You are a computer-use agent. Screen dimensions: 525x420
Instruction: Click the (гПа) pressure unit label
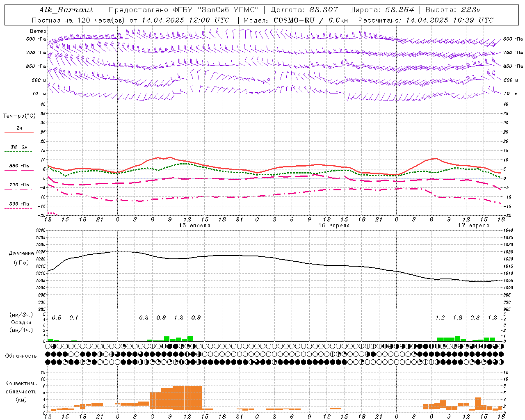coord(21,263)
